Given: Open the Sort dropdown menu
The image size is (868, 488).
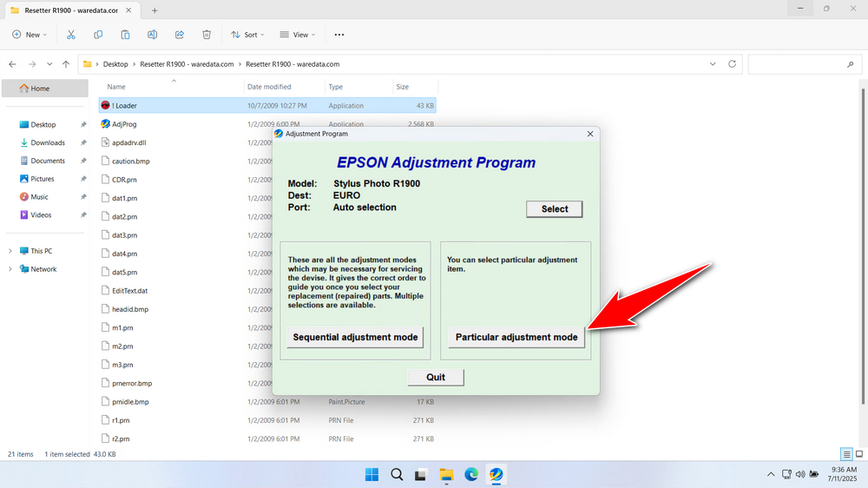Looking at the screenshot, I should point(248,35).
